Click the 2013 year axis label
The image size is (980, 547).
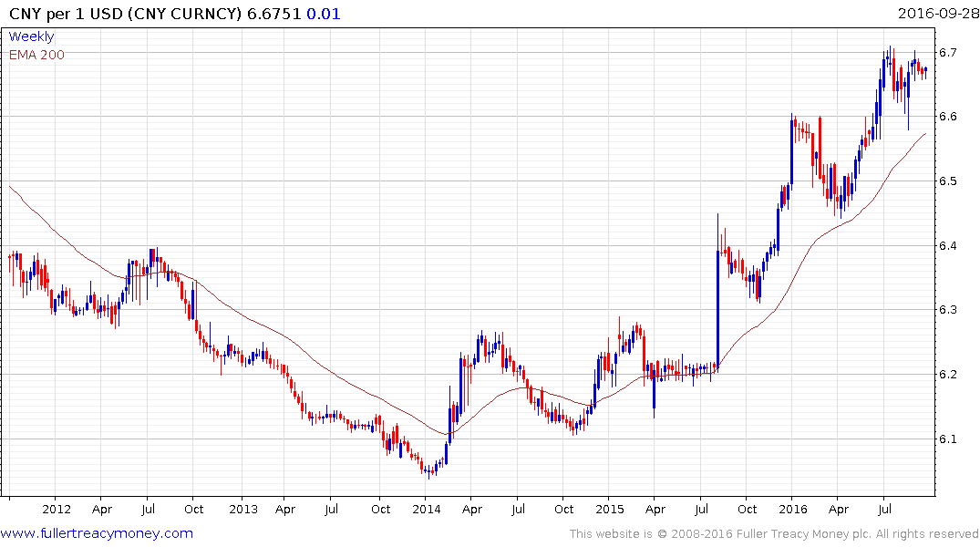coord(243,509)
